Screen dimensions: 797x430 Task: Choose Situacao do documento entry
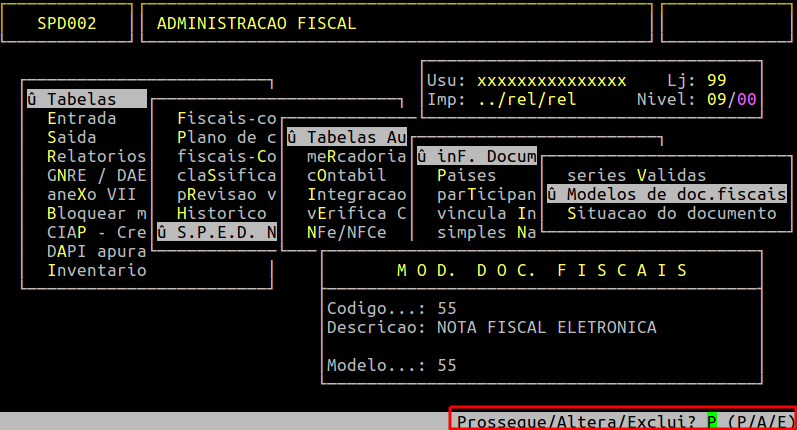[671, 213]
